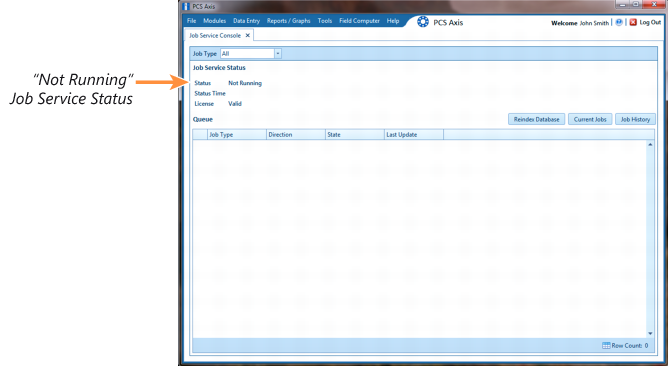Viewport: 672px width, 369px height.
Task: Open the Reports / Graphs menu
Action: coord(288,21)
